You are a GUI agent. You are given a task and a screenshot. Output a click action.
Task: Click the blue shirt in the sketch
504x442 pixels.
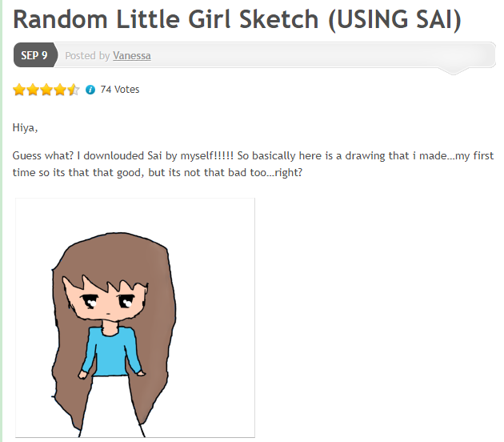pos(112,351)
